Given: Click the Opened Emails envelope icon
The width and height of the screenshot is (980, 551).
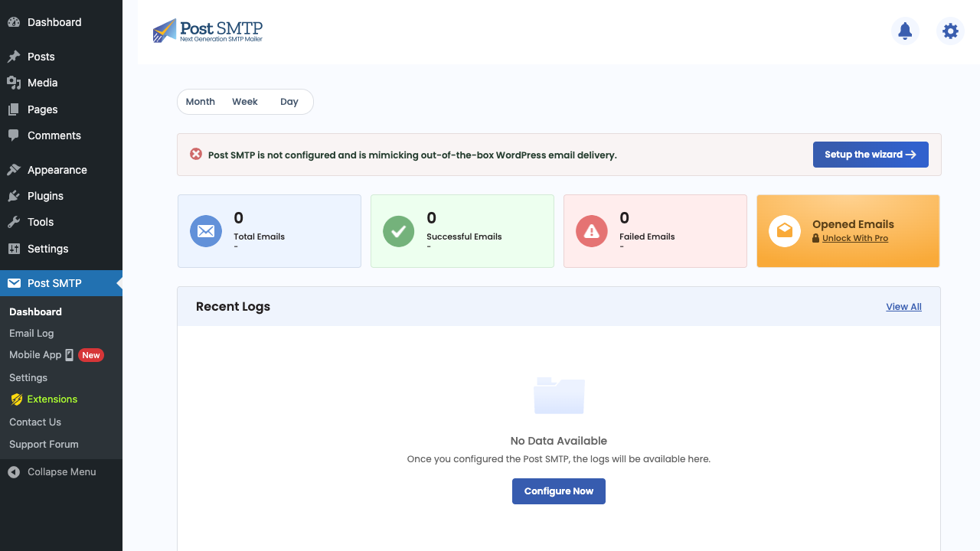Looking at the screenshot, I should pos(785,231).
